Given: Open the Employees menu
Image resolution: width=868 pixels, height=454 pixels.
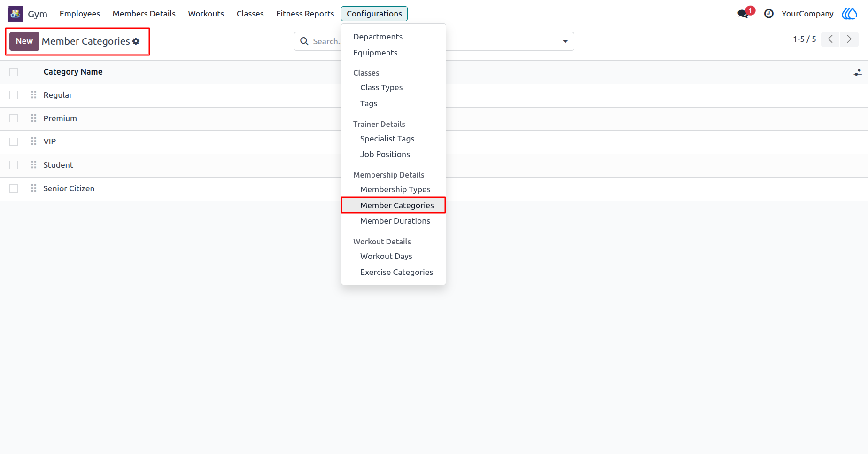Looking at the screenshot, I should 80,14.
